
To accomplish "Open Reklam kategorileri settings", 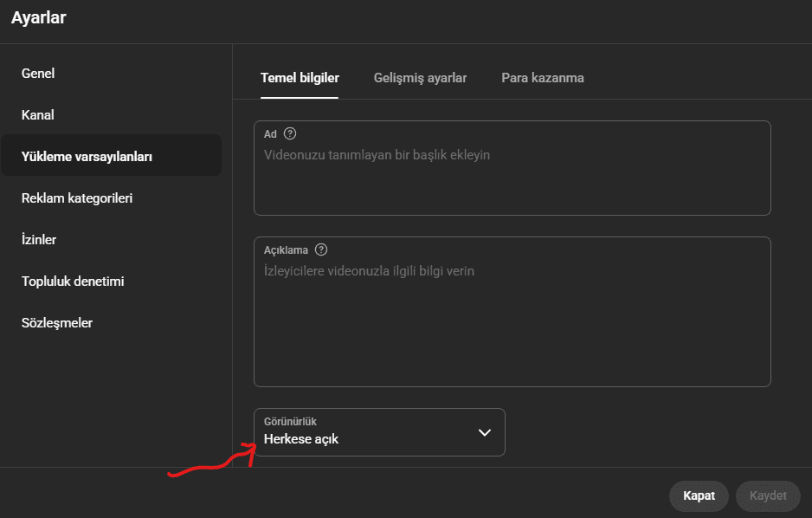I will coord(77,198).
